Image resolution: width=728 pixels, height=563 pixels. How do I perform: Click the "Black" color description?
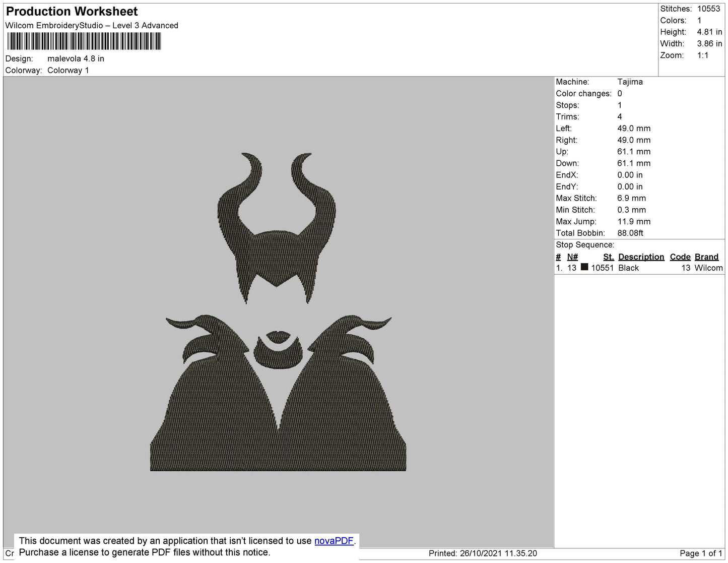(628, 268)
